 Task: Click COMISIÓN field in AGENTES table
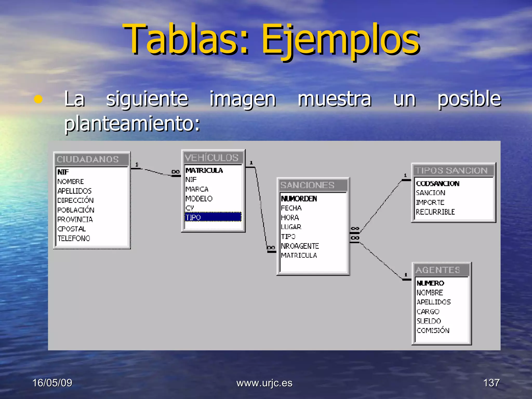click(x=433, y=330)
